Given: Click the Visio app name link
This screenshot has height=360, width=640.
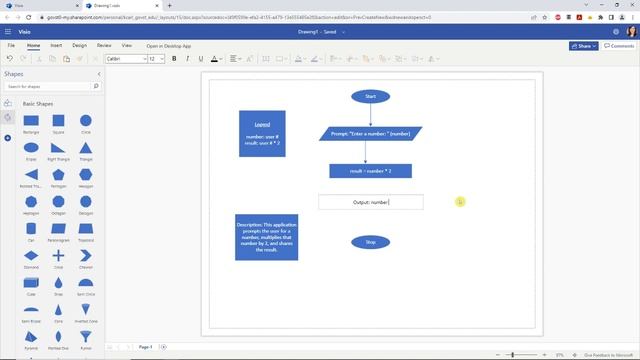Looking at the screenshot, I should click(24, 32).
